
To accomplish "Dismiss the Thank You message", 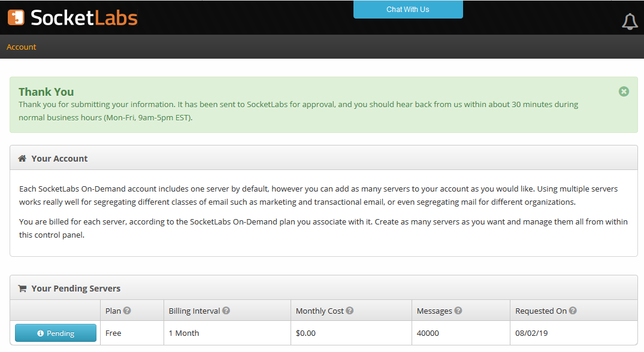I will coord(624,92).
